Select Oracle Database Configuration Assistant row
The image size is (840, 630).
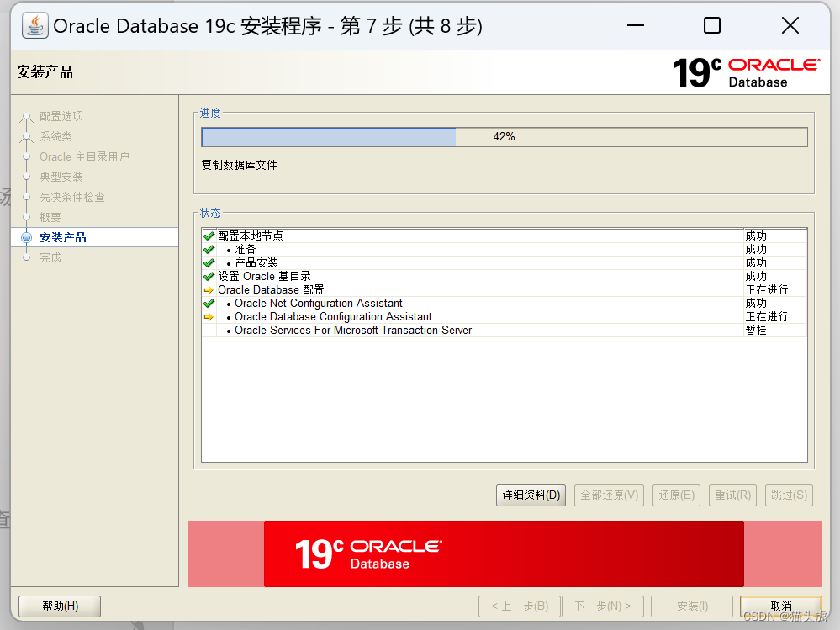tap(505, 316)
